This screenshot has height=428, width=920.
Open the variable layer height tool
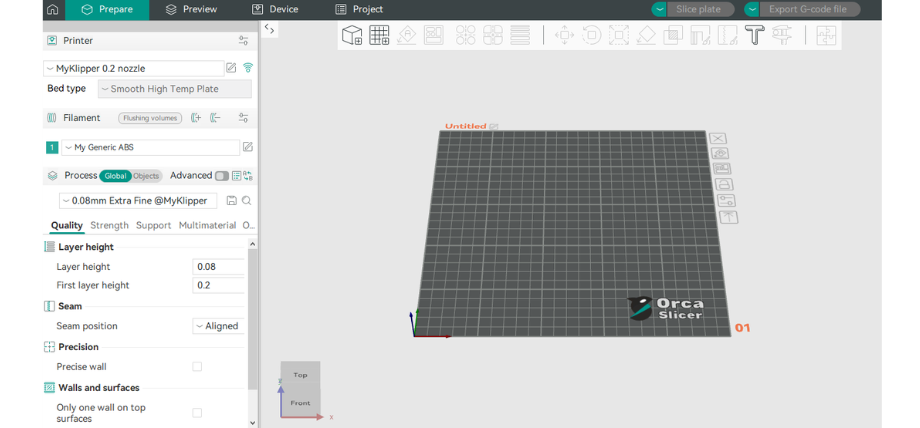point(520,35)
